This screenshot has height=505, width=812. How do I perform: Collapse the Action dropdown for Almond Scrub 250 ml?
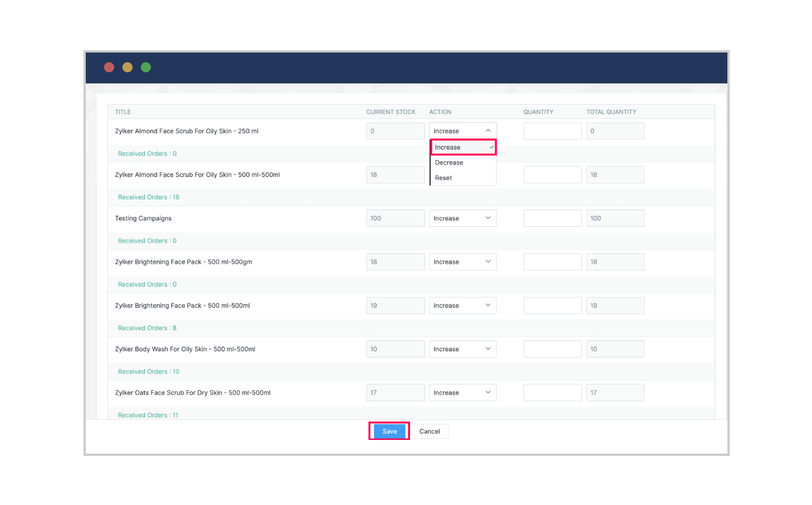[x=463, y=131]
